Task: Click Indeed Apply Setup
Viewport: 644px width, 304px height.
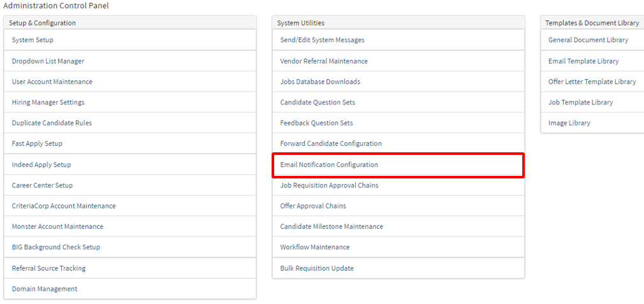Action: [41, 164]
